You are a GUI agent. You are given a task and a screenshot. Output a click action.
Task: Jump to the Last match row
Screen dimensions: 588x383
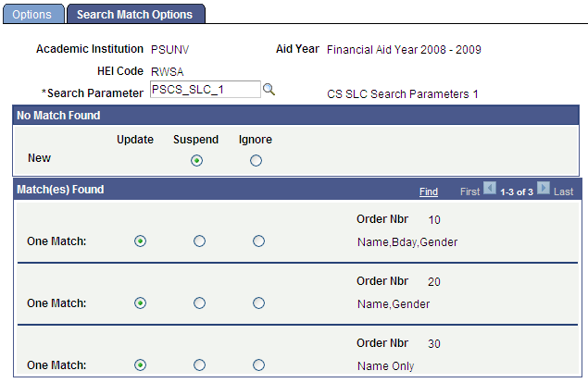564,191
